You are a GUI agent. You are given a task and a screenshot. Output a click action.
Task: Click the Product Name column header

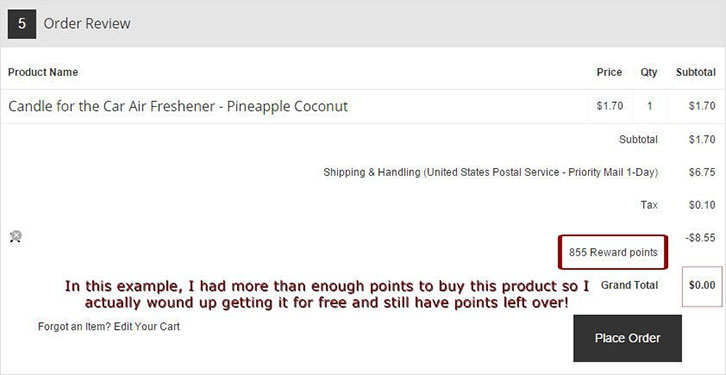(x=43, y=72)
